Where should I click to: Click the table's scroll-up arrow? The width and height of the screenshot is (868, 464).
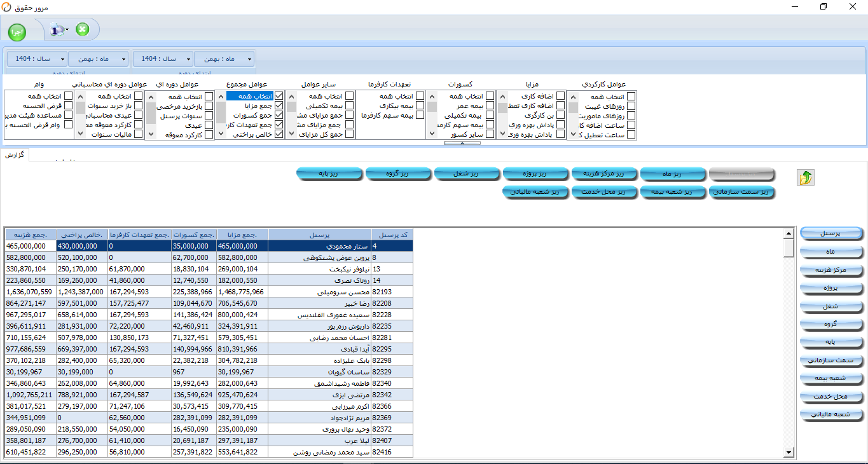pos(789,233)
